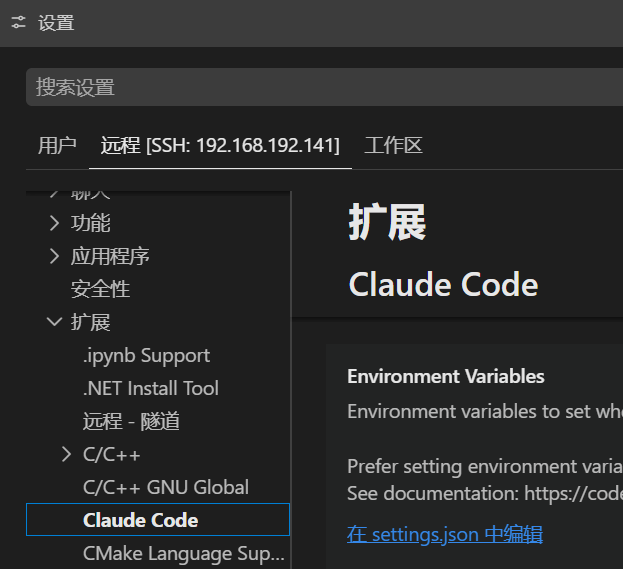Select the C/C++ extension entry
Viewport: 623px width, 569px height.
tap(112, 454)
